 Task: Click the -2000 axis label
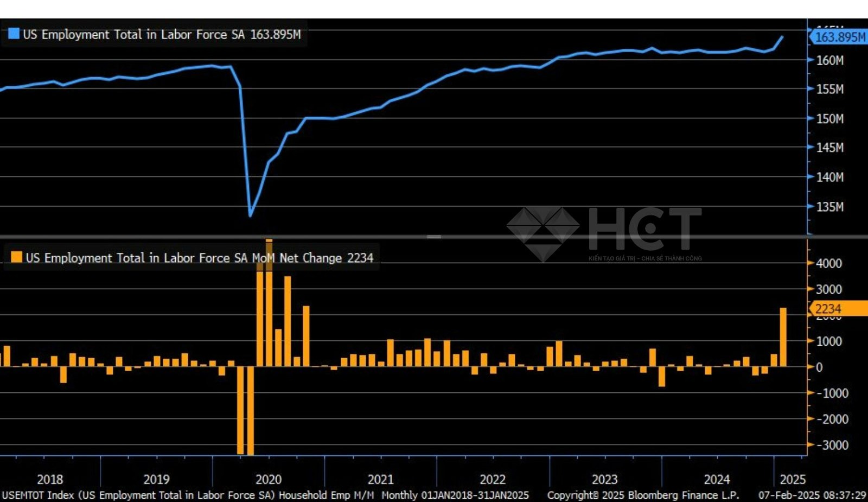click(x=832, y=420)
